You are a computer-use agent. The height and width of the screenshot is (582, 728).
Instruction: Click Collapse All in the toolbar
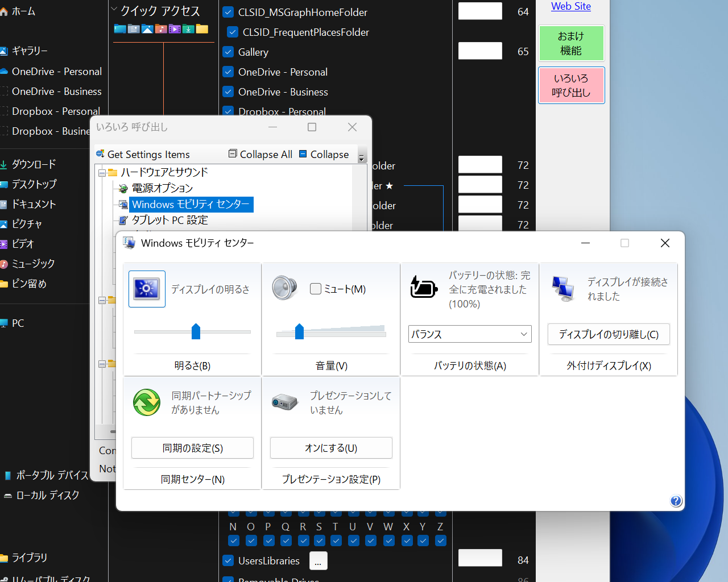tap(260, 154)
